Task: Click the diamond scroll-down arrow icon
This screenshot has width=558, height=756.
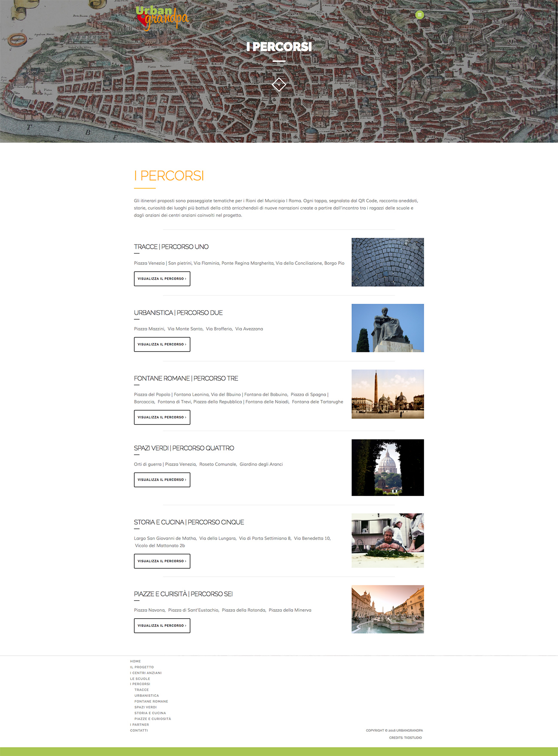Action: pos(279,85)
